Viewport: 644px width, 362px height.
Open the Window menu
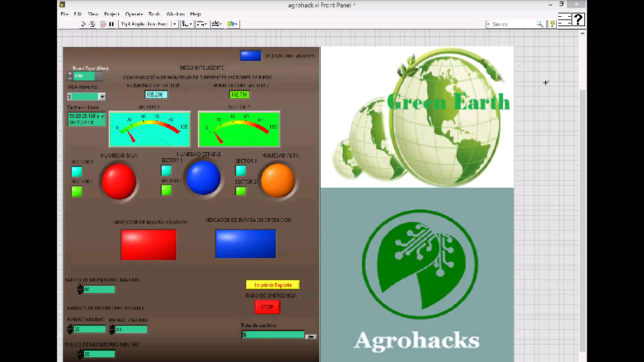click(x=175, y=14)
